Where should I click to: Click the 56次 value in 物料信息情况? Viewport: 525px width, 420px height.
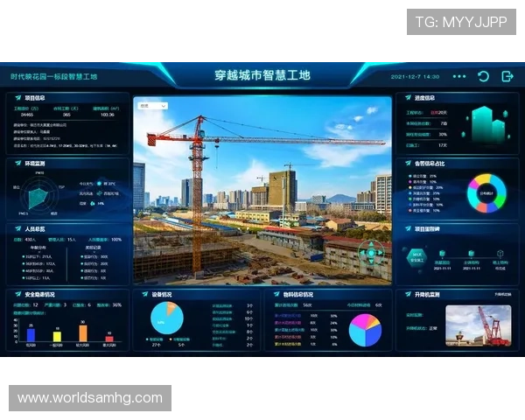(x=307, y=305)
